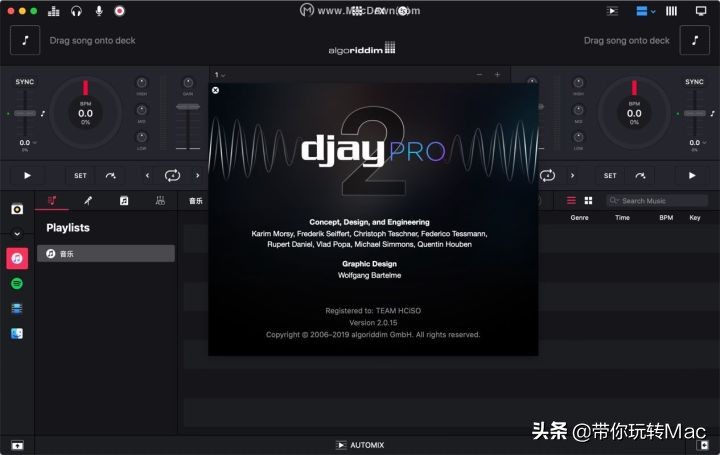Start recording with the red record button
The height and width of the screenshot is (455, 720).
pos(119,11)
